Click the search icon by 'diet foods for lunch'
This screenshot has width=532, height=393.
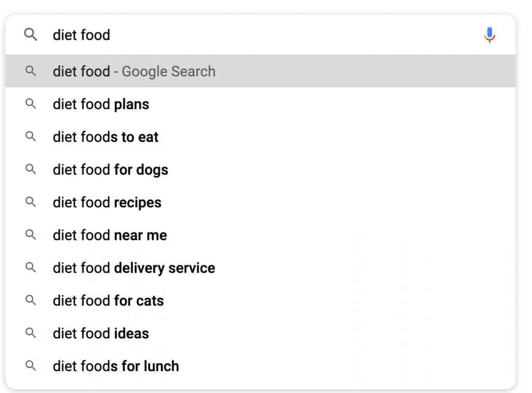click(31, 366)
